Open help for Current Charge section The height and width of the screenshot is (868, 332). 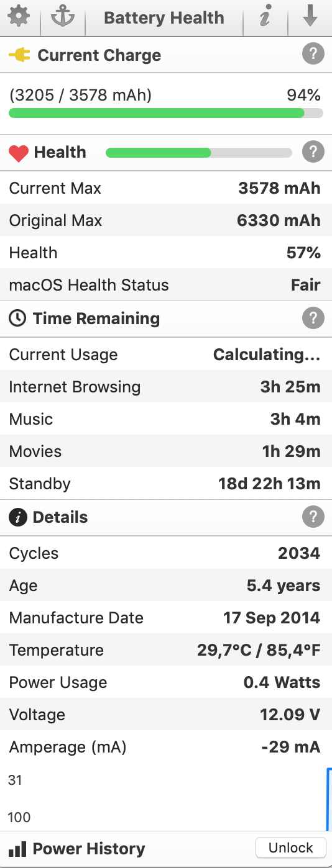coord(313,55)
